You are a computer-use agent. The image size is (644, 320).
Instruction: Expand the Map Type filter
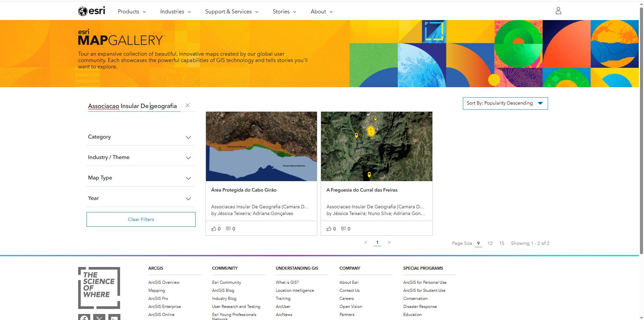click(x=140, y=178)
